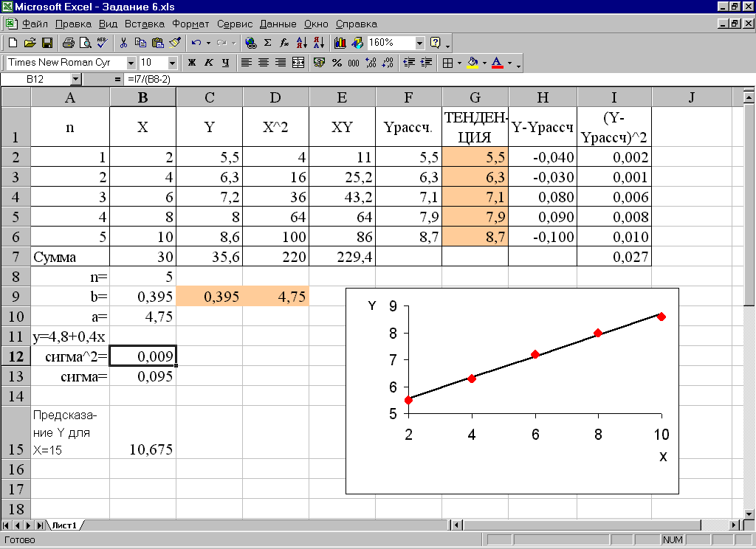Click the Sort Ascending icon

(301, 43)
